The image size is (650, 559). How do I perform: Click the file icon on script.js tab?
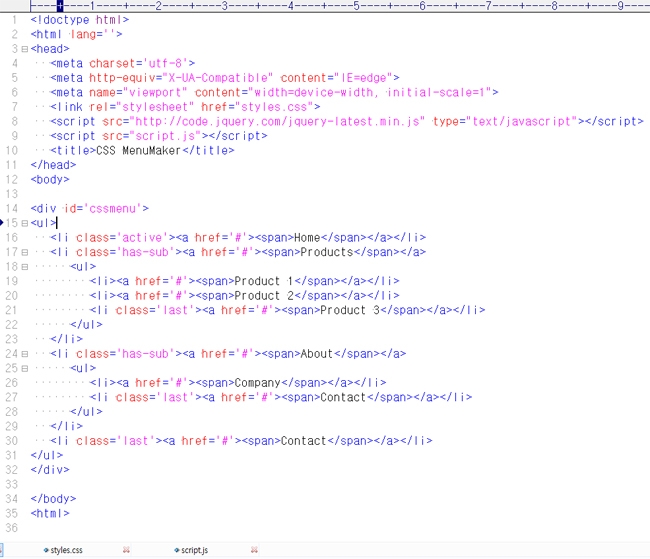pos(177,550)
